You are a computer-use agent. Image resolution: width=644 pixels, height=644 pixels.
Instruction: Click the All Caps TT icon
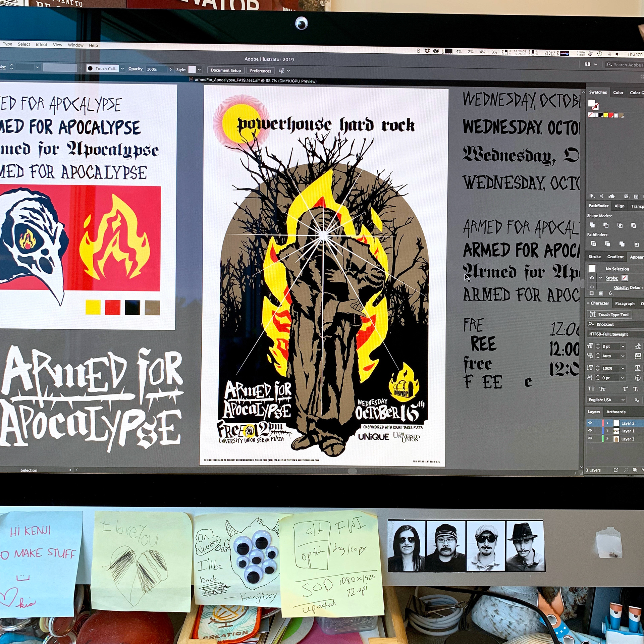(x=591, y=389)
